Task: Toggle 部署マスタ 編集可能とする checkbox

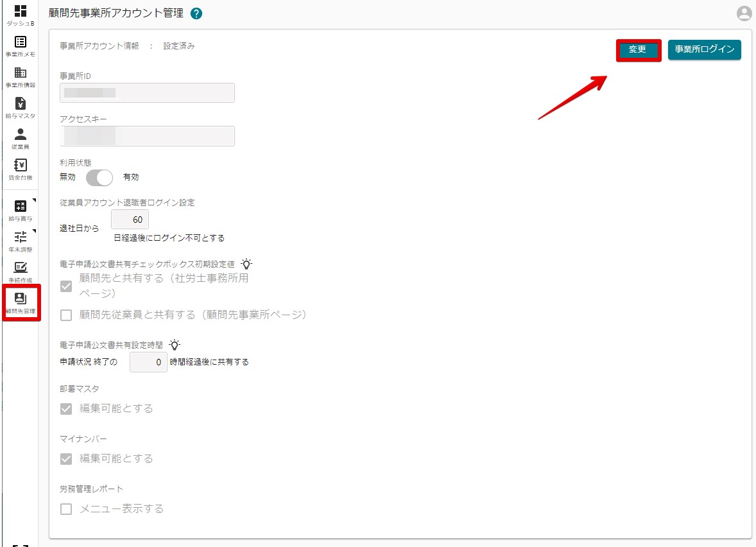Action: tap(65, 409)
